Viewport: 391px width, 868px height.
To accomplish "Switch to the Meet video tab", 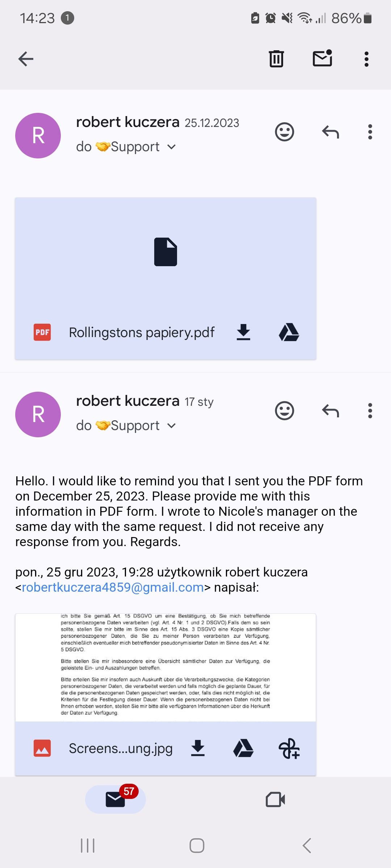I will tap(275, 799).
